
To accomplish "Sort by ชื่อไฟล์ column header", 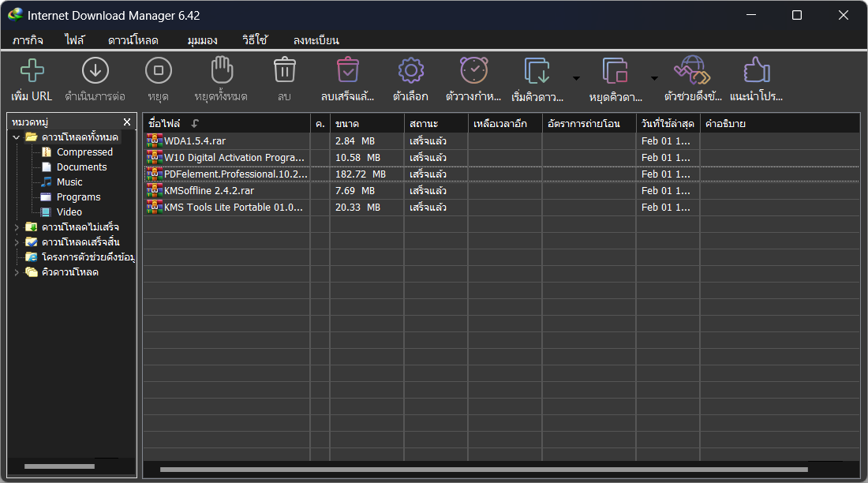I will click(x=227, y=124).
